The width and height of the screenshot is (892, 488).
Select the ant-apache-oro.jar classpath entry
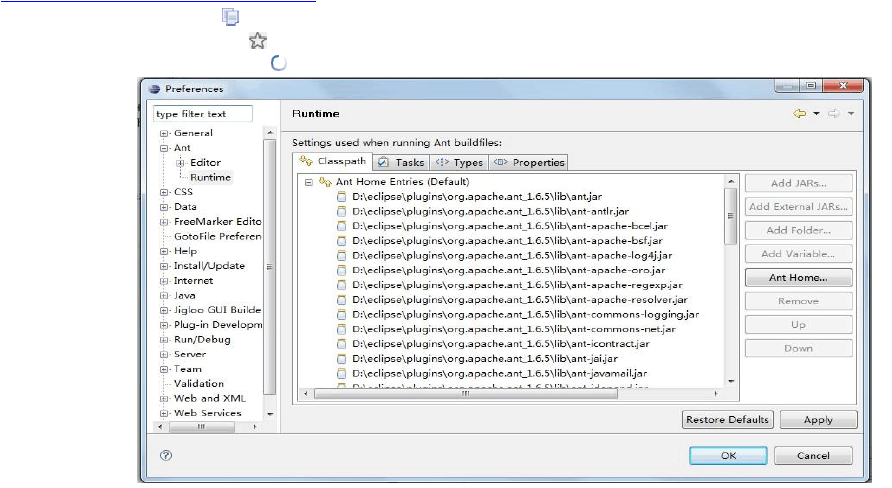(x=509, y=271)
